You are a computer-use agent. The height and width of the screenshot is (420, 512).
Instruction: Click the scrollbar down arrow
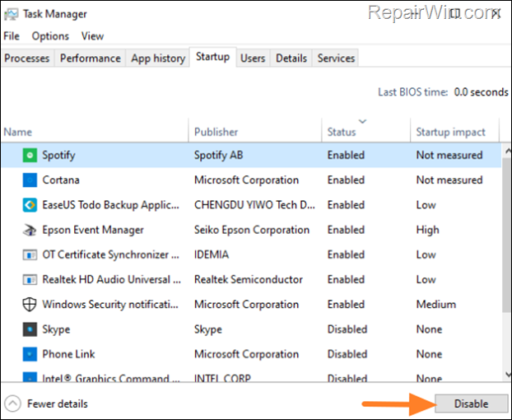tap(508, 374)
